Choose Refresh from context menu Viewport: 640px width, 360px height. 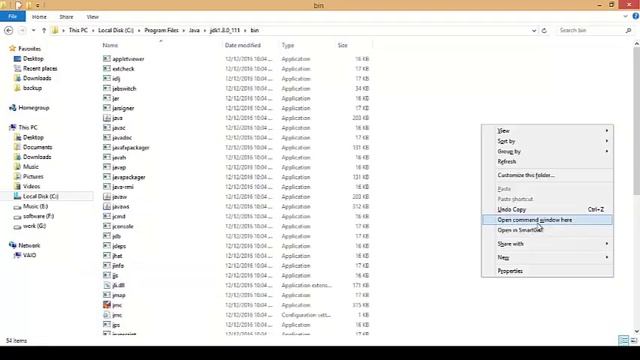[x=547, y=162]
